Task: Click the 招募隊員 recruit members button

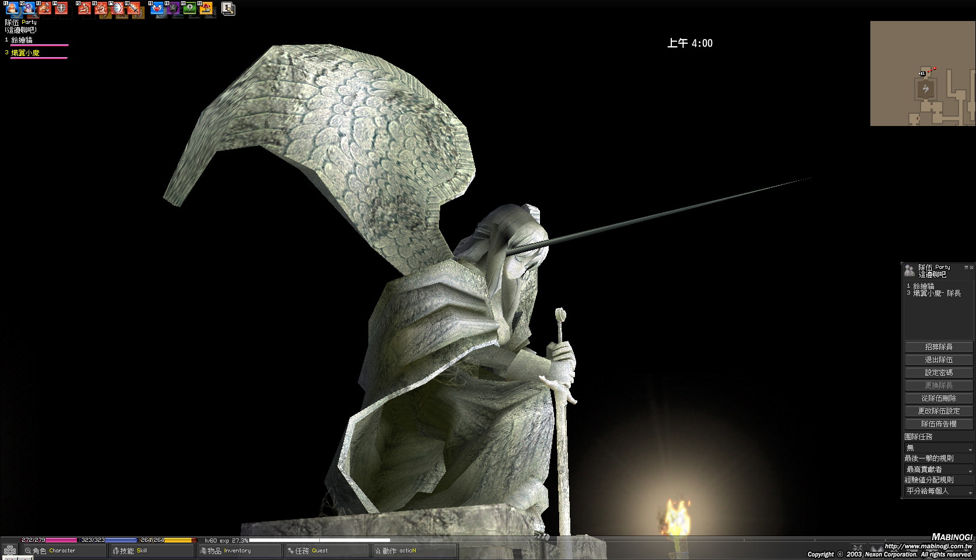Action: point(938,347)
